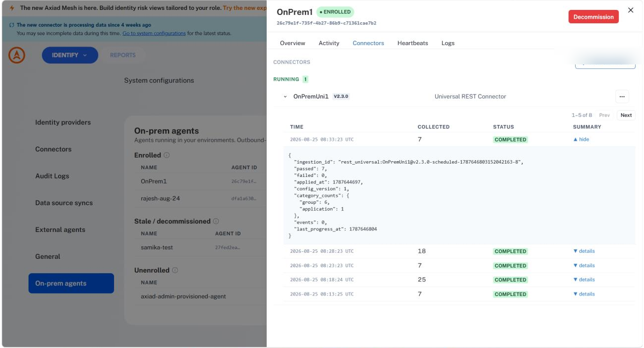Expand details for the 08:23:23 run
The width and height of the screenshot is (644, 348).
click(584, 265)
